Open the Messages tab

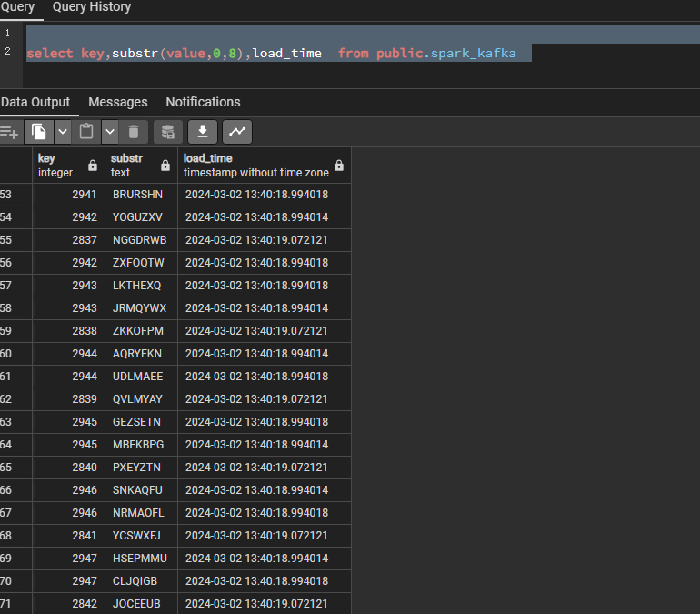(117, 102)
